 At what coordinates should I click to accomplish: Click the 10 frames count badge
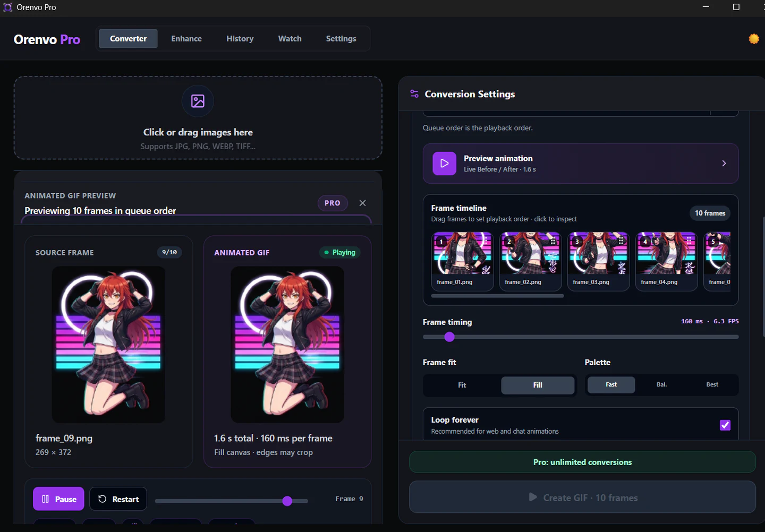(x=710, y=213)
